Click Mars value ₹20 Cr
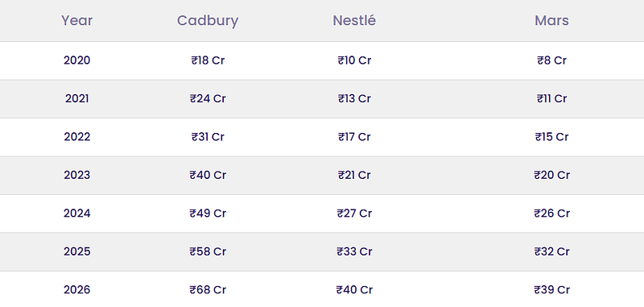The image size is (644, 307). 551,175
